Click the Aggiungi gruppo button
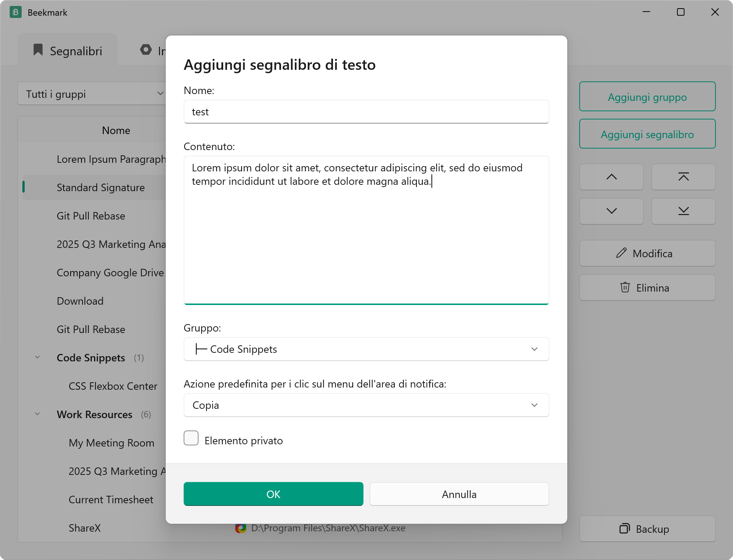 [647, 97]
